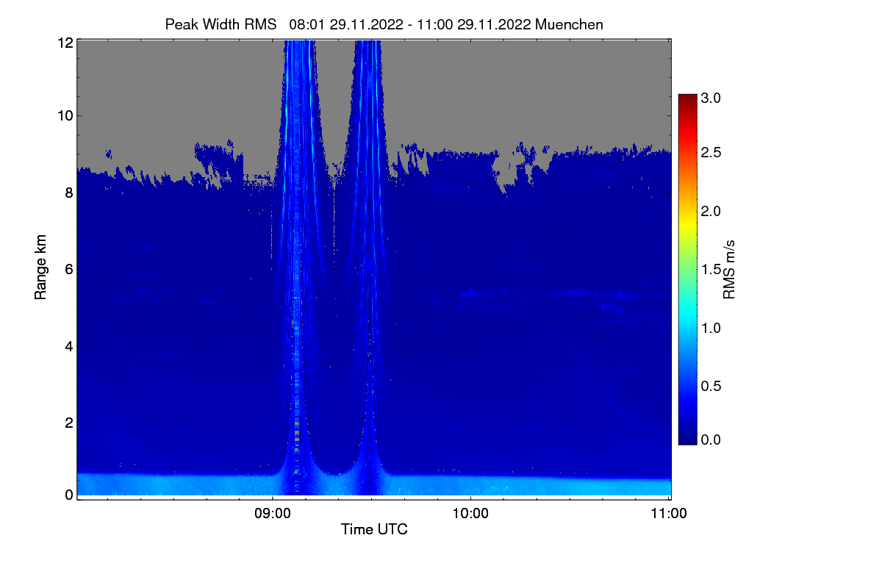The height and width of the screenshot is (588, 882).
Task: Click the colorbar '1.5' label
Action: [711, 270]
